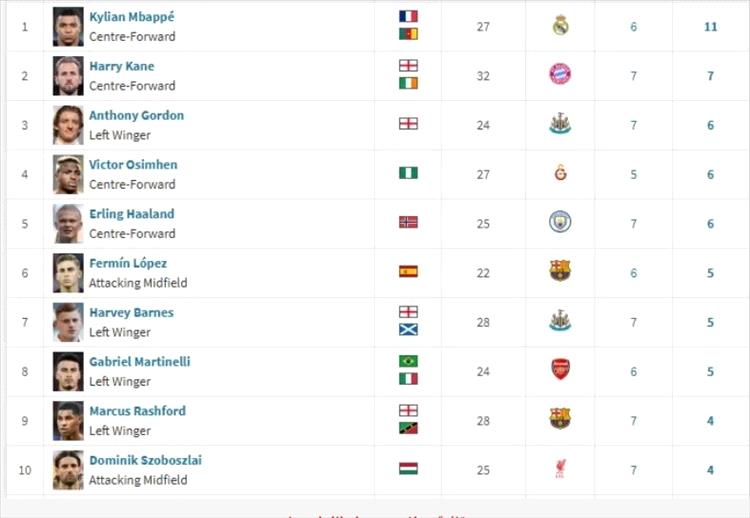Click Victor Osimhen's portrait thumbnail
Viewport: 750px width, 518px height.
coord(68,174)
